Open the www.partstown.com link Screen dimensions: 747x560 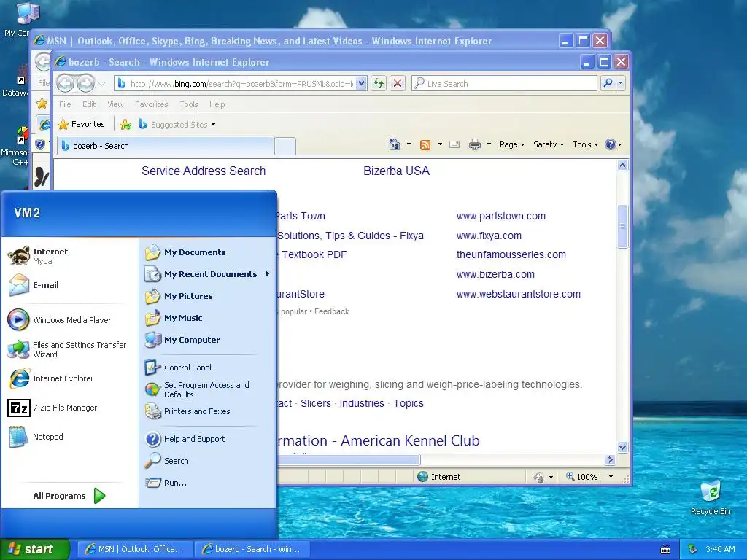[500, 216]
